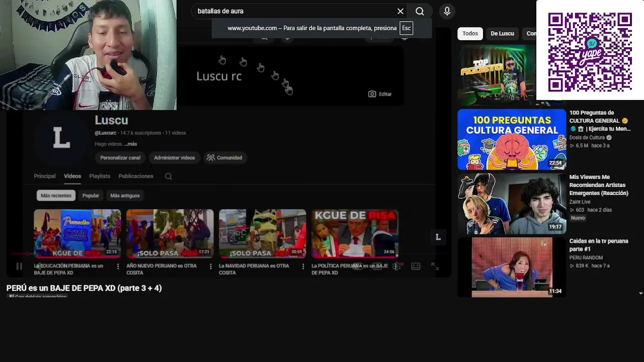Select the channel's 'Videos' tab

coord(72,176)
